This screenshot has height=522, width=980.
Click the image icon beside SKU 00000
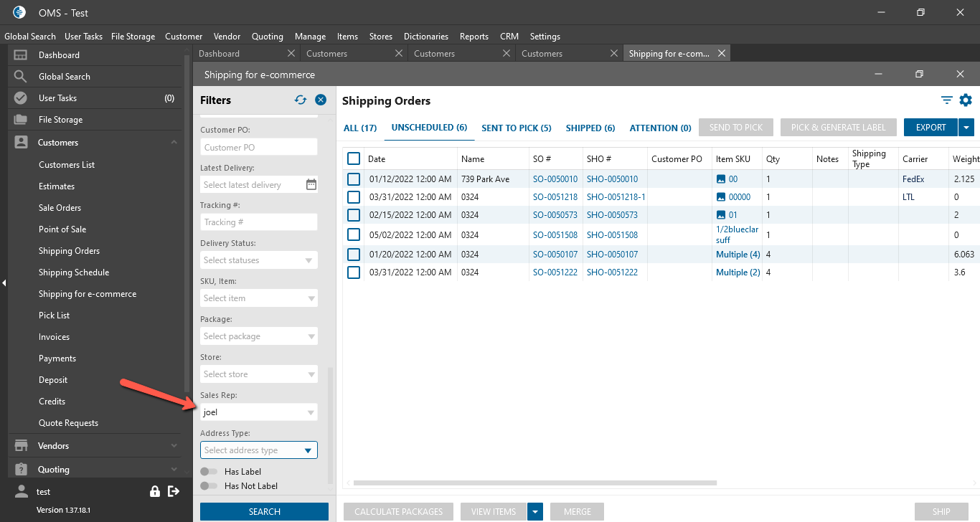click(x=721, y=197)
